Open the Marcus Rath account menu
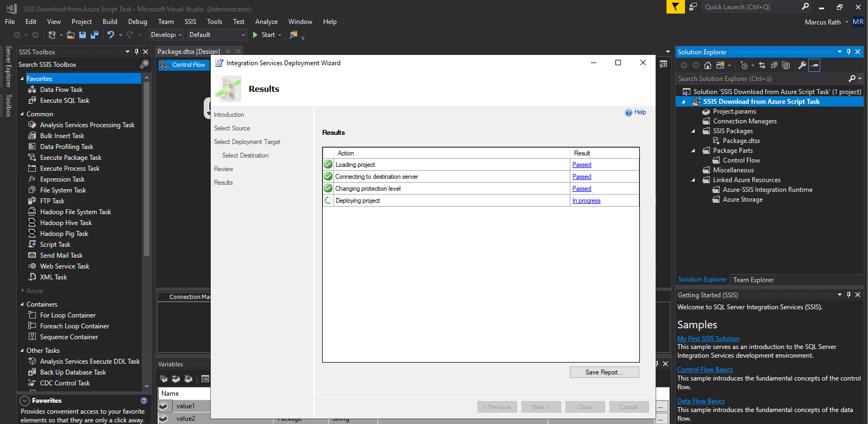This screenshot has height=424, width=868. [826, 22]
